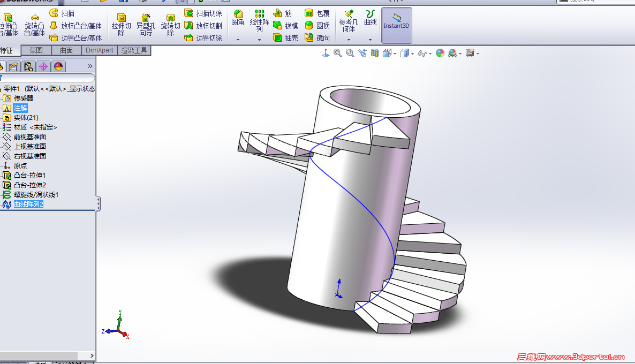
Task: Choose the 放样切割 lofted cut tool
Action: (x=203, y=26)
